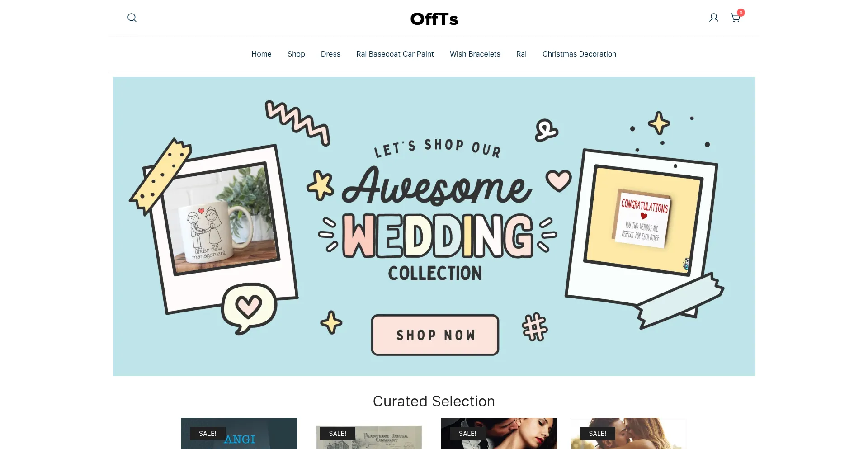The width and height of the screenshot is (868, 449).
Task: Select the Dress menu item
Action: click(330, 54)
